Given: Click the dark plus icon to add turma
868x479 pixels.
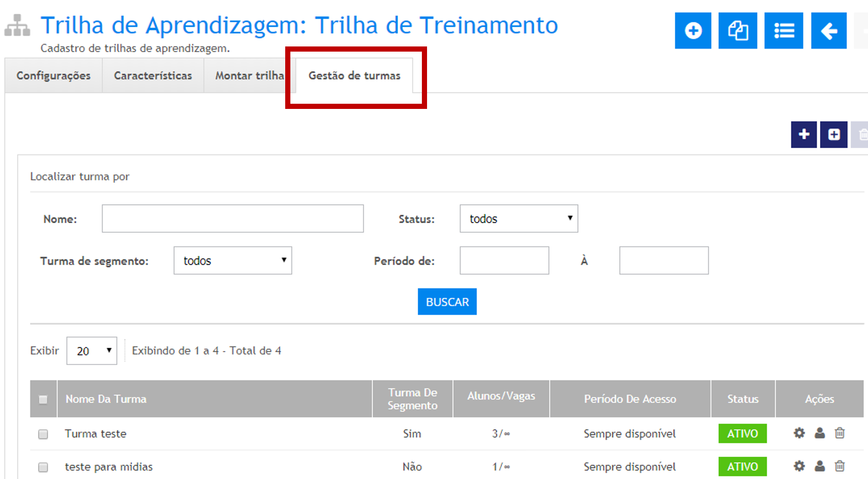Looking at the screenshot, I should [x=804, y=135].
